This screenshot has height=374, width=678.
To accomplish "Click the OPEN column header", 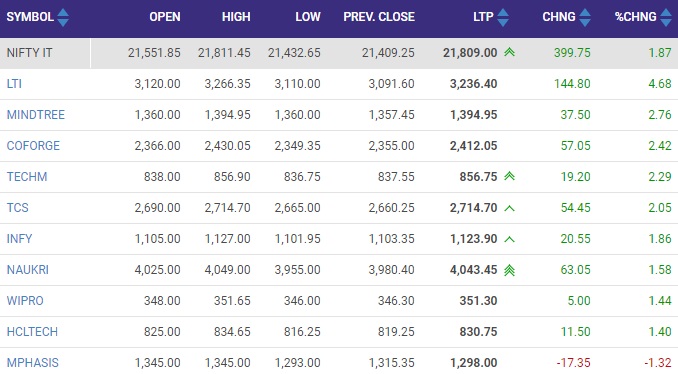I will [x=165, y=17].
